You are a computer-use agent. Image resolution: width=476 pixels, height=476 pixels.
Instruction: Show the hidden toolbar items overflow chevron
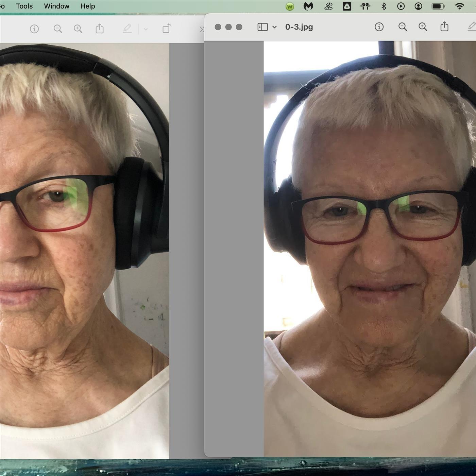coord(201,30)
